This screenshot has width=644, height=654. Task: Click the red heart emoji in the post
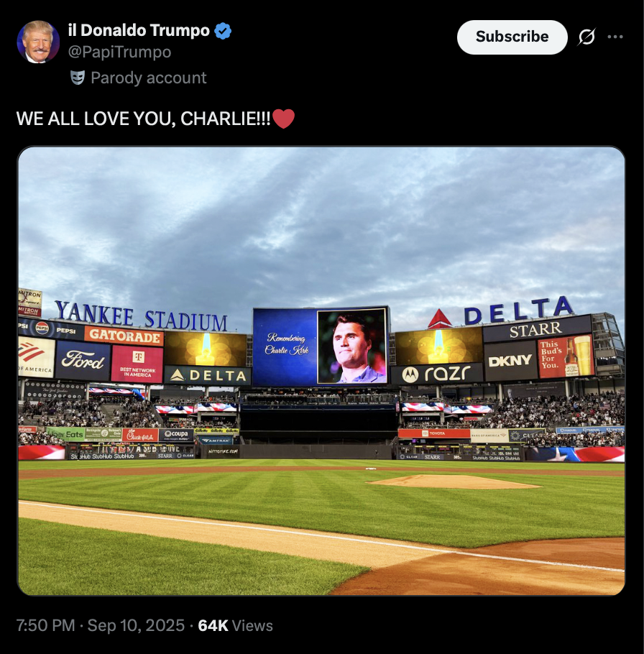(284, 119)
